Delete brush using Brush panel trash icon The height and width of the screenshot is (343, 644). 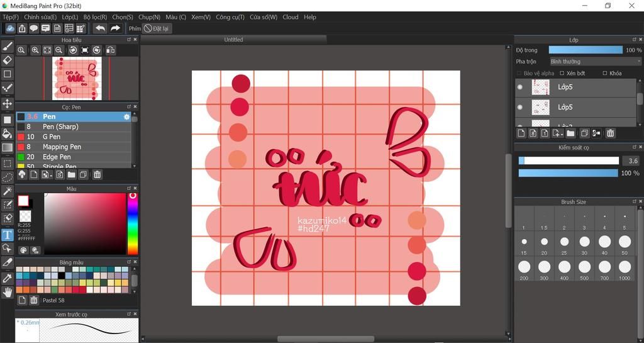(x=97, y=174)
